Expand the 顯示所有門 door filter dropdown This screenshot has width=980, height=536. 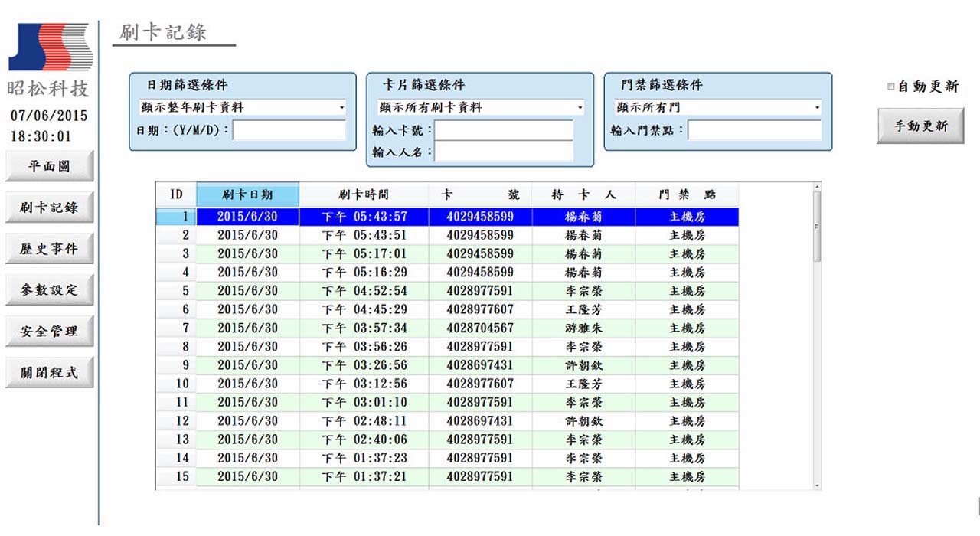pyautogui.click(x=817, y=108)
